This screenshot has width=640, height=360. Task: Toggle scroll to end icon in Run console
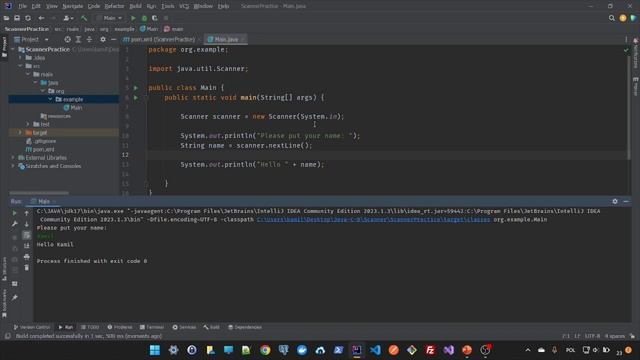27,246
